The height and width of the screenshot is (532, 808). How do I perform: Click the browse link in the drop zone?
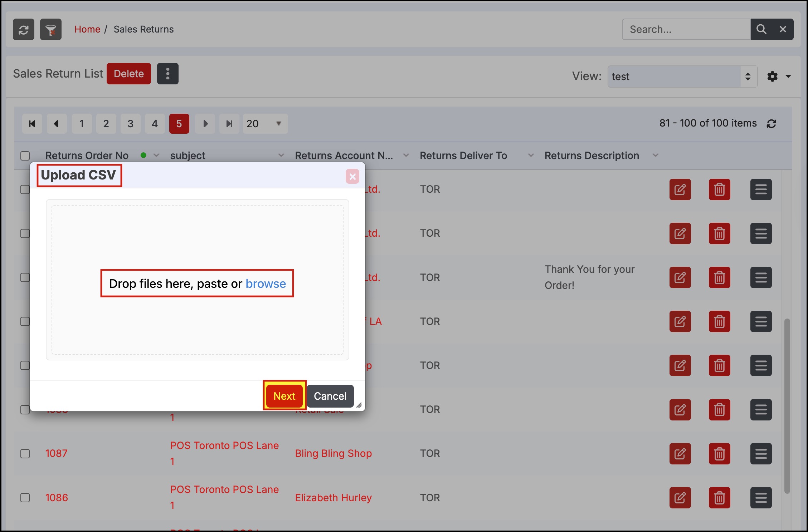(x=266, y=284)
